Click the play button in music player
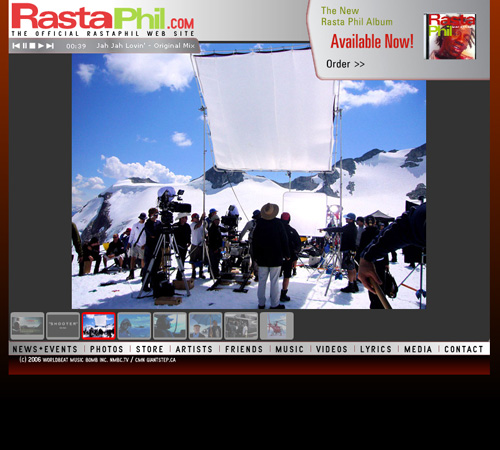The height and width of the screenshot is (450, 500). (x=41, y=46)
